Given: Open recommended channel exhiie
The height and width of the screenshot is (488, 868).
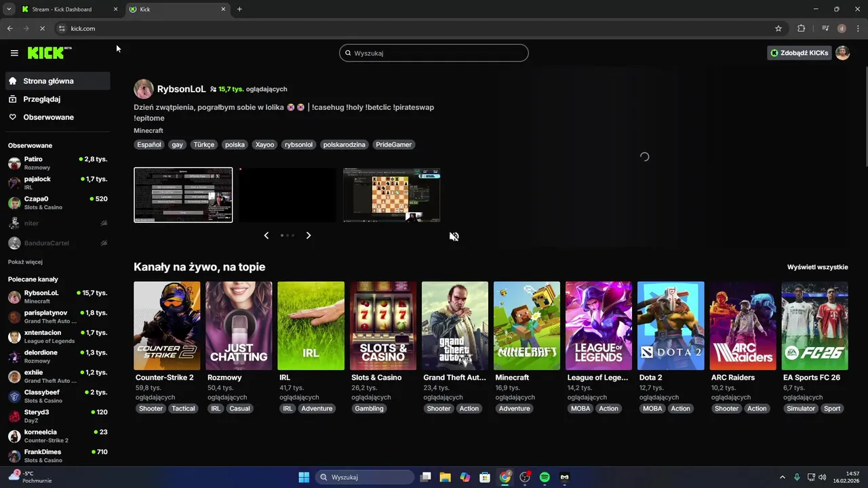Looking at the screenshot, I should (58, 376).
